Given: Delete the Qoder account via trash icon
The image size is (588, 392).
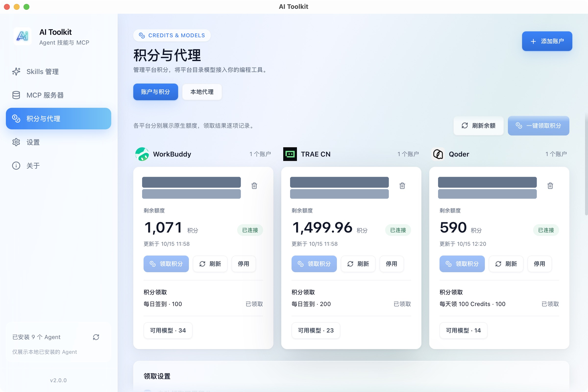Looking at the screenshot, I should [x=550, y=186].
